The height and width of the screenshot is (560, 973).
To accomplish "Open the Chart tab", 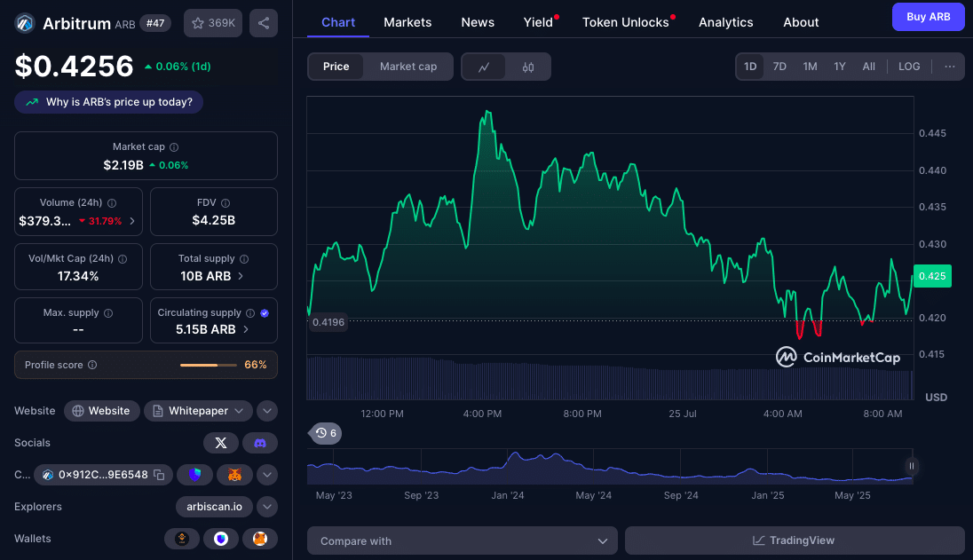I will click(338, 22).
